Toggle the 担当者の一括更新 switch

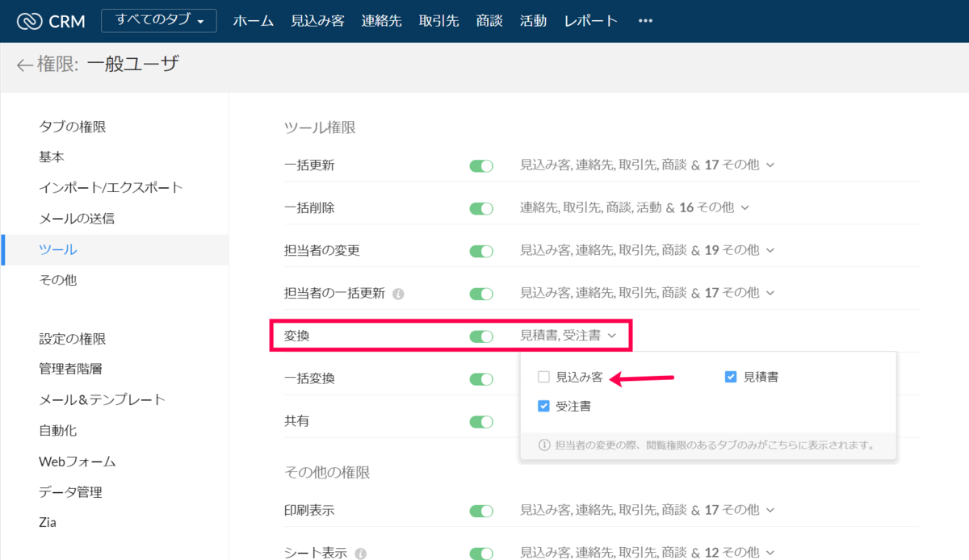click(x=481, y=294)
